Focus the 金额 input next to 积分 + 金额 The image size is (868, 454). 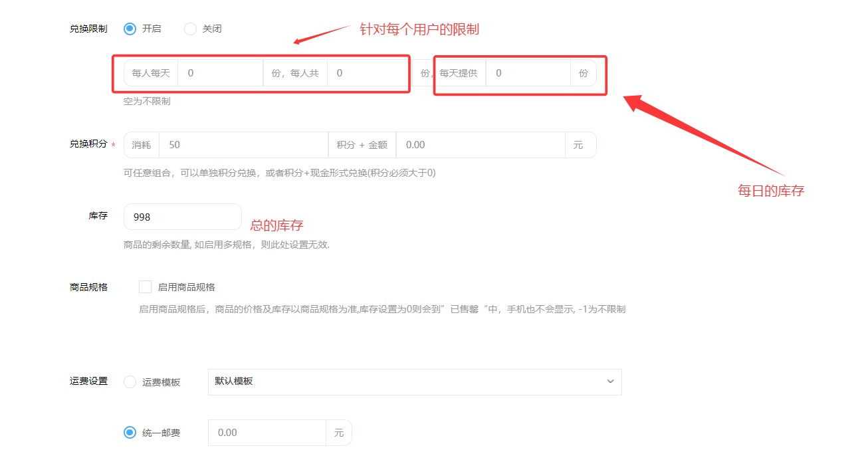480,145
